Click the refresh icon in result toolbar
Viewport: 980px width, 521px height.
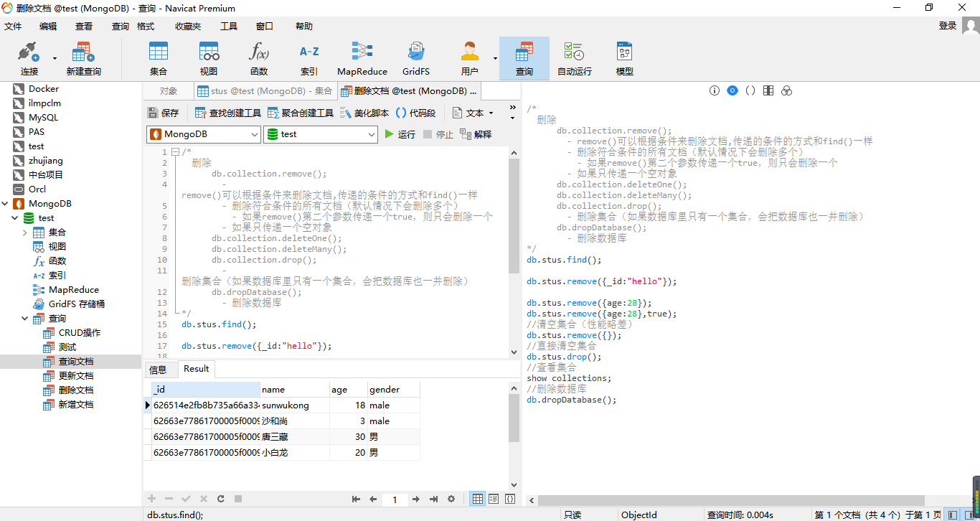[x=221, y=499]
